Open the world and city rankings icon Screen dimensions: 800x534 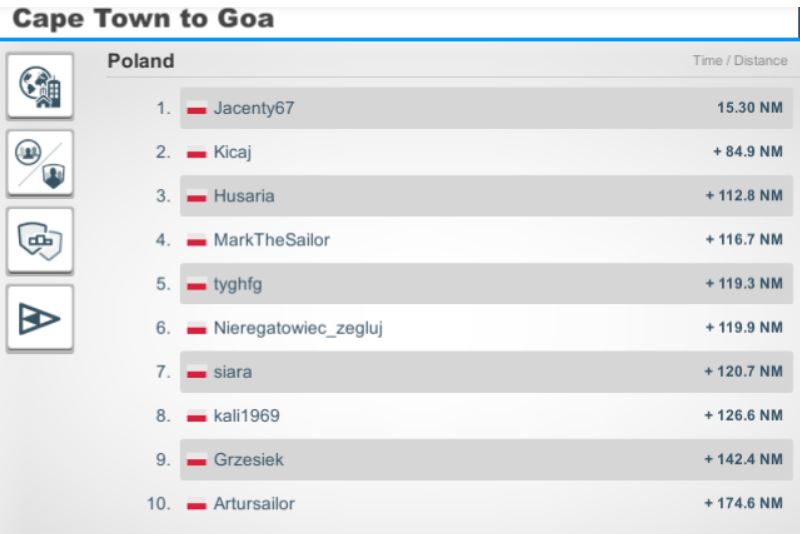pyautogui.click(x=40, y=86)
